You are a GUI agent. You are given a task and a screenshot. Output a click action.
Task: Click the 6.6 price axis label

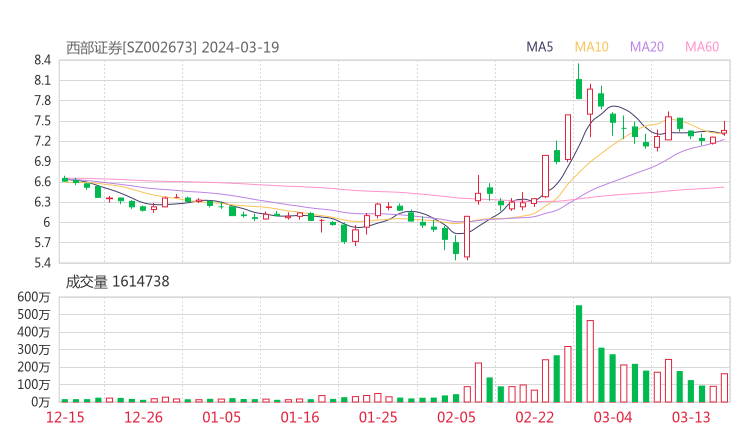point(42,182)
